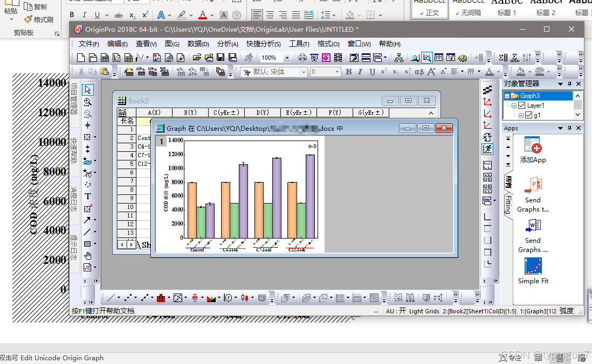Select the Text tool
Image resolution: width=592 pixels, height=364 pixels.
click(87, 197)
